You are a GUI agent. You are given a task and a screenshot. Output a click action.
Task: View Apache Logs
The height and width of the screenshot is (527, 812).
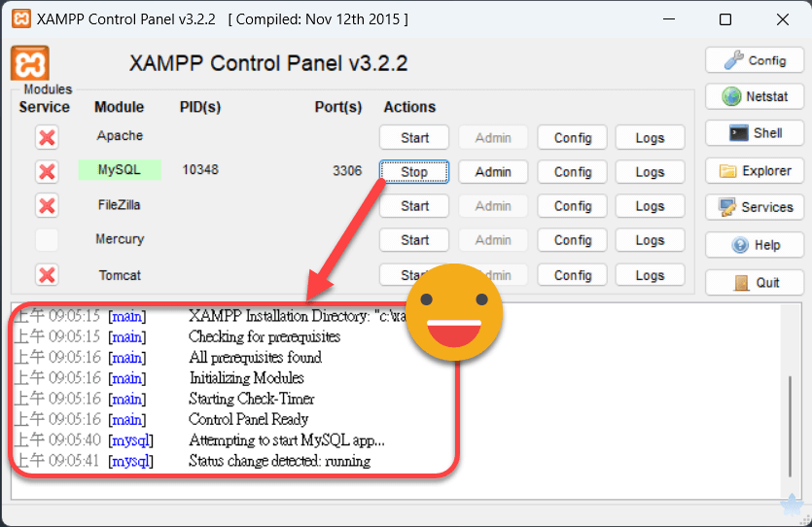click(650, 138)
